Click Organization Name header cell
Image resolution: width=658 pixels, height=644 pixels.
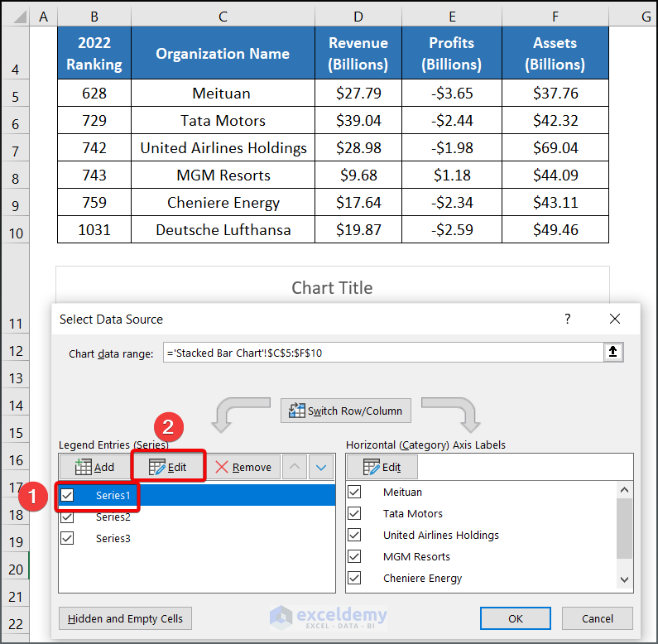coord(223,53)
